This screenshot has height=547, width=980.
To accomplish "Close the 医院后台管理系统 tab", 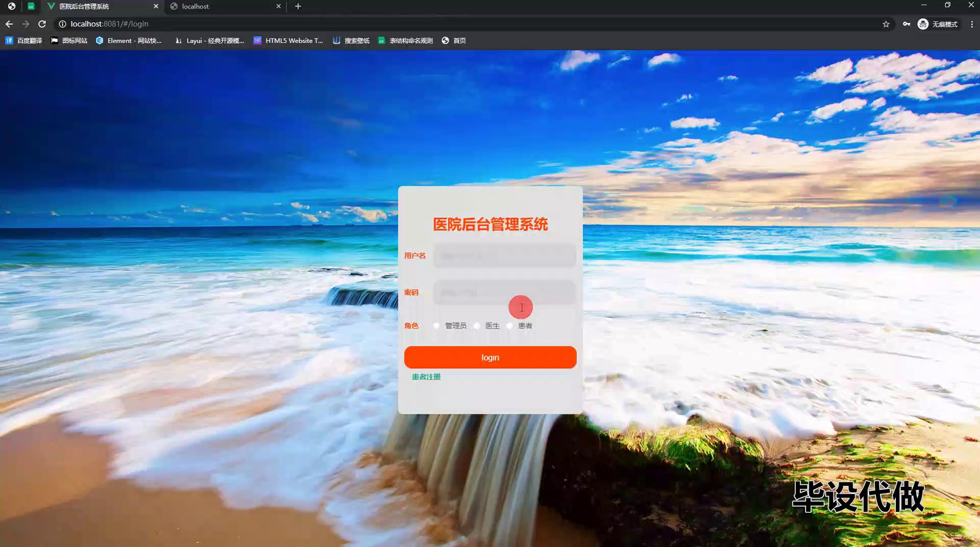I will tap(156, 6).
